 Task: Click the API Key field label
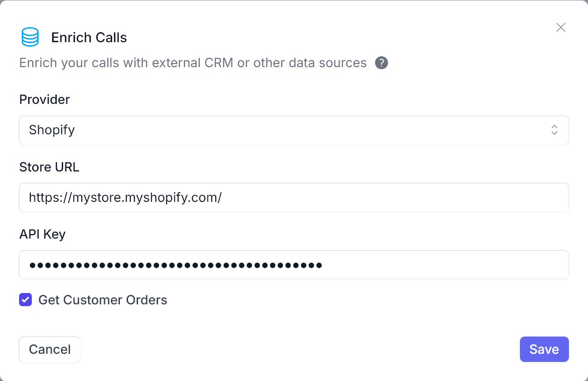[42, 234]
